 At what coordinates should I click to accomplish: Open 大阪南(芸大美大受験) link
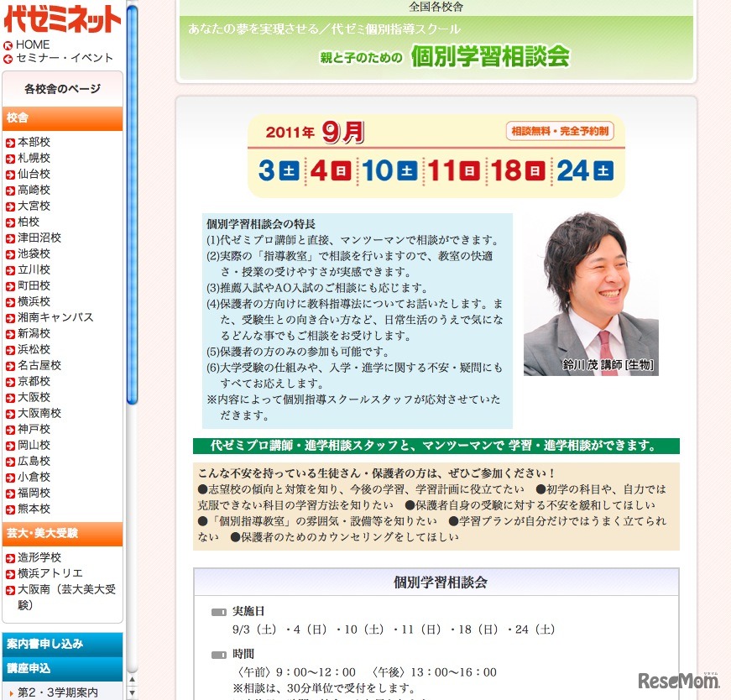pos(66,597)
